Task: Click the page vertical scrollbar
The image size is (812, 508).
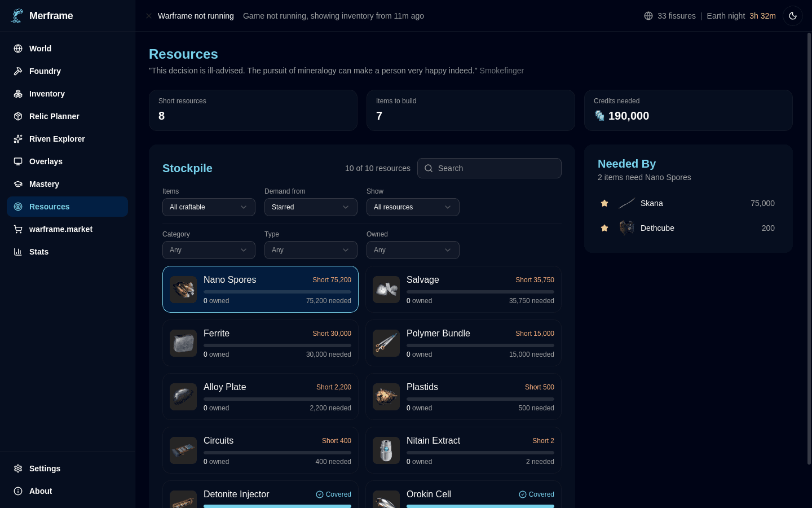Action: tap(809, 248)
